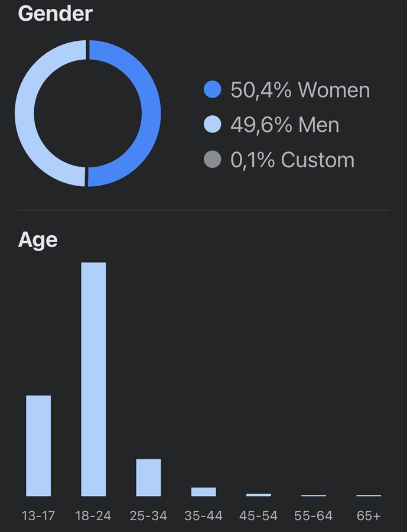Screen dimensions: 407x532
Task: Select the 0,1% Custom legend label
Action: 292,160
